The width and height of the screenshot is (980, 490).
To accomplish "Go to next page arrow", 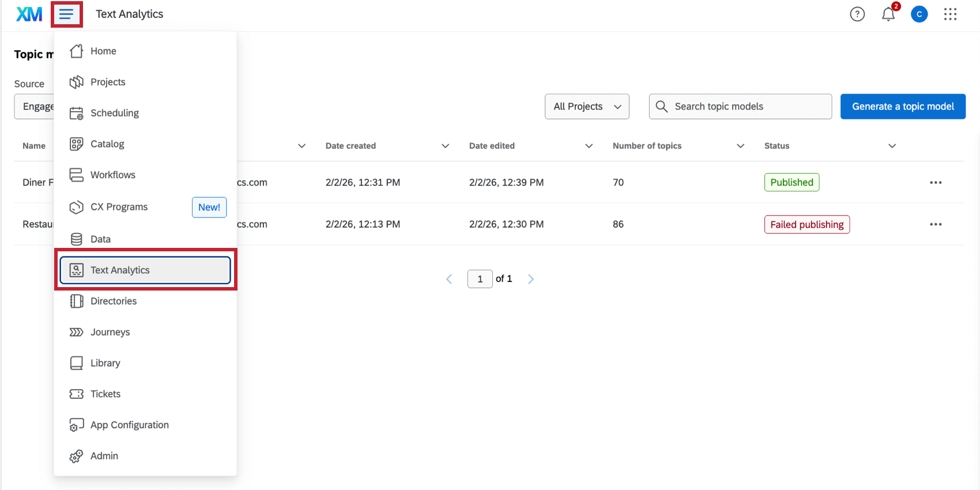I will [x=531, y=279].
